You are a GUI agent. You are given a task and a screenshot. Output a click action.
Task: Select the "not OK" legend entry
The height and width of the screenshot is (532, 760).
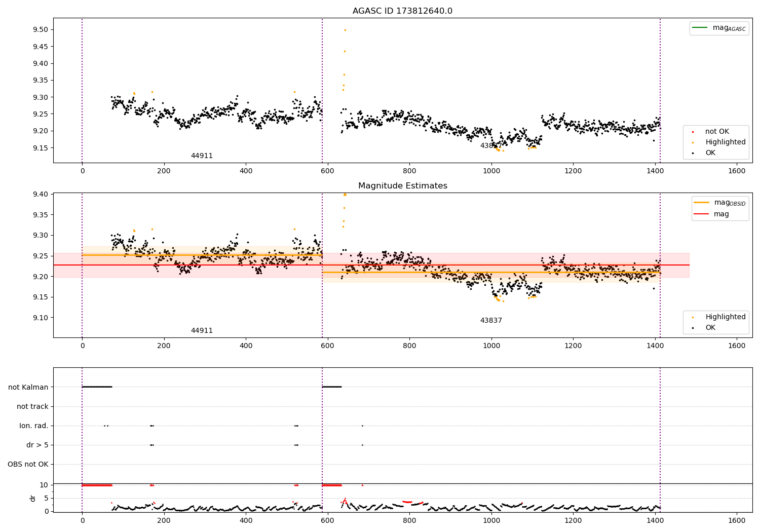point(717,132)
